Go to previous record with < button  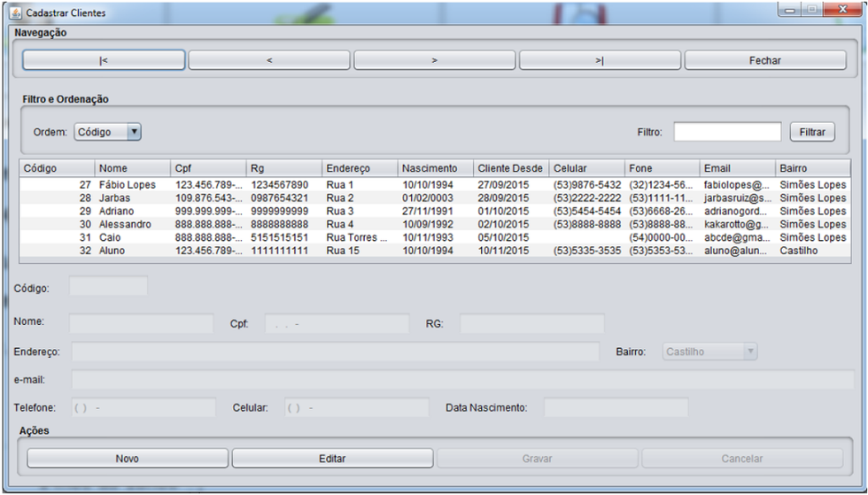(269, 60)
